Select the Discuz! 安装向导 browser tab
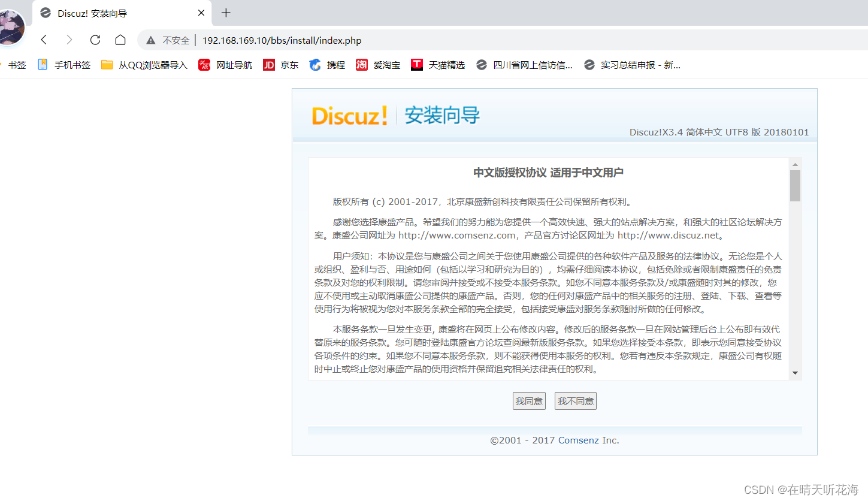The width and height of the screenshot is (868, 501). click(x=122, y=13)
